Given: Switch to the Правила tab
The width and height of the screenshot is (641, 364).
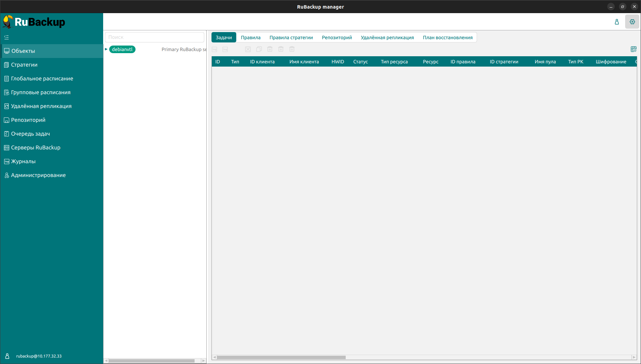Looking at the screenshot, I should click(250, 38).
